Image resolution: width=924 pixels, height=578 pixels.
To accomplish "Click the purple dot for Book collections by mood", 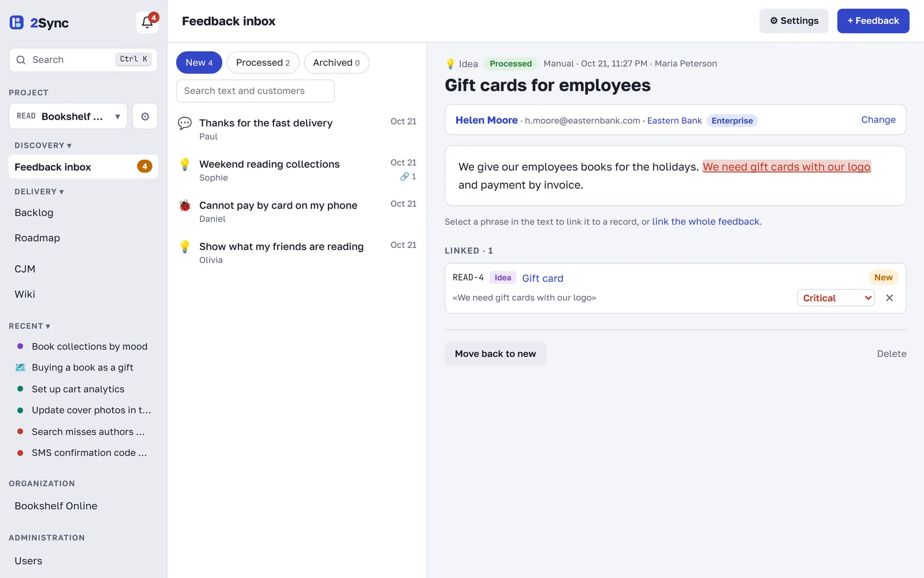I will coord(20,346).
